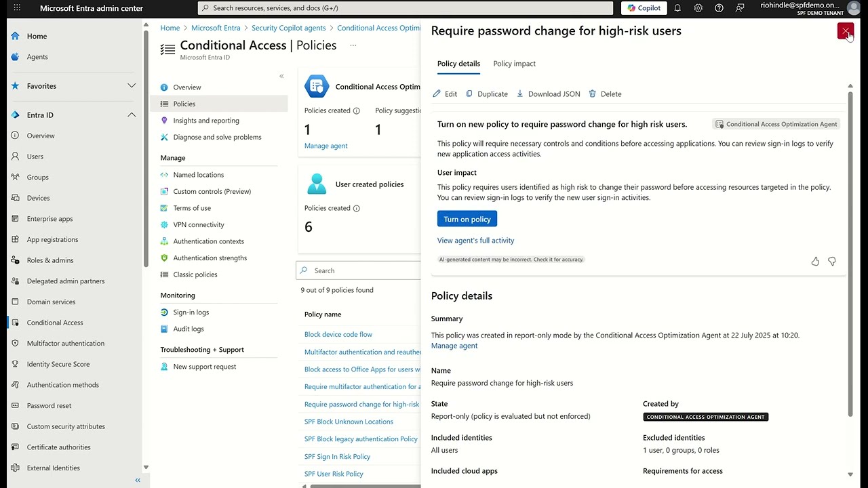This screenshot has width=868, height=488.
Task: Open Insights and reporting menu item
Action: click(x=206, y=121)
